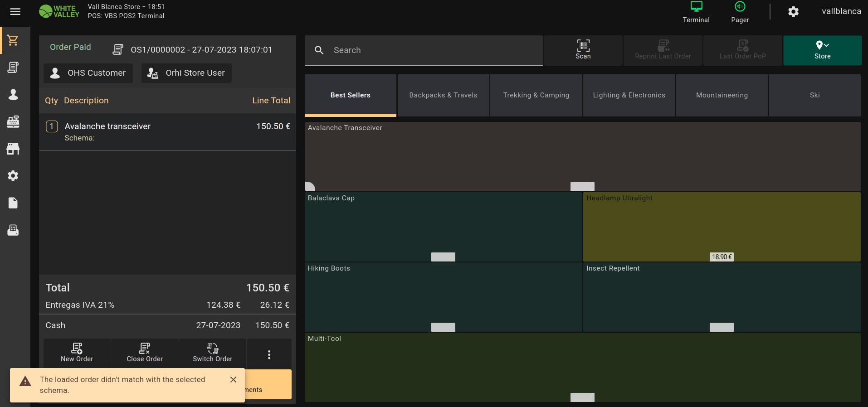Click the cash register sidebar icon
The height and width of the screenshot is (407, 868).
click(x=13, y=121)
